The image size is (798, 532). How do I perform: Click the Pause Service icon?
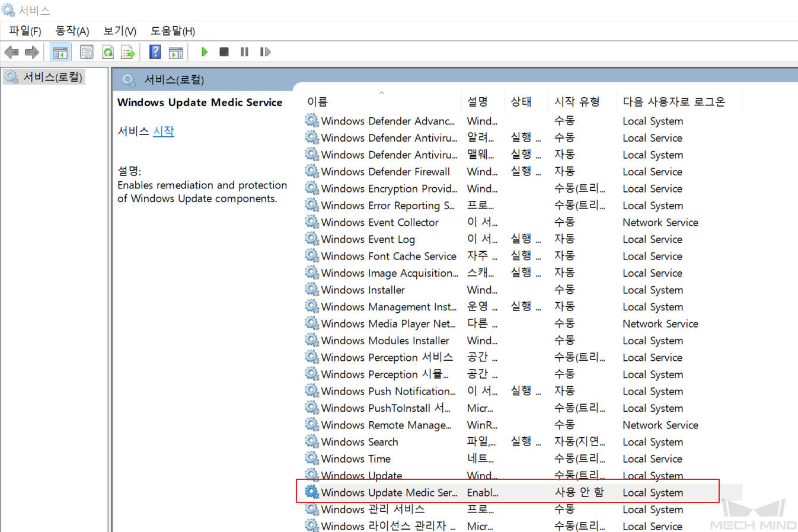(x=244, y=52)
